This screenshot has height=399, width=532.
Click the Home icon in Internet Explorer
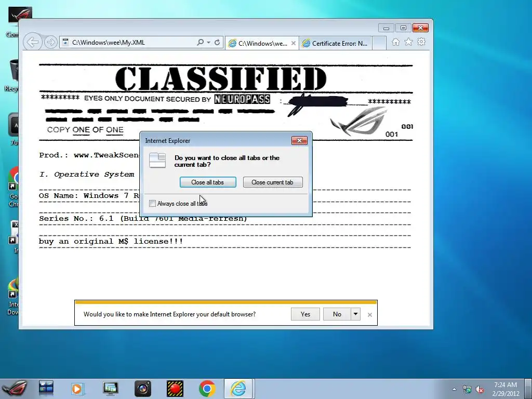pyautogui.click(x=395, y=42)
